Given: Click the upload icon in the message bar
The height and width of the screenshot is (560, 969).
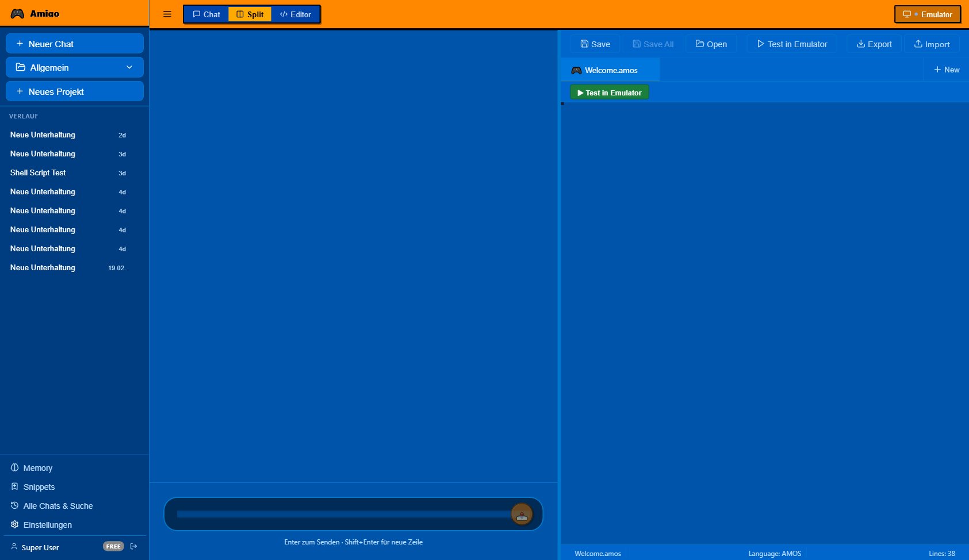Looking at the screenshot, I should [x=522, y=513].
